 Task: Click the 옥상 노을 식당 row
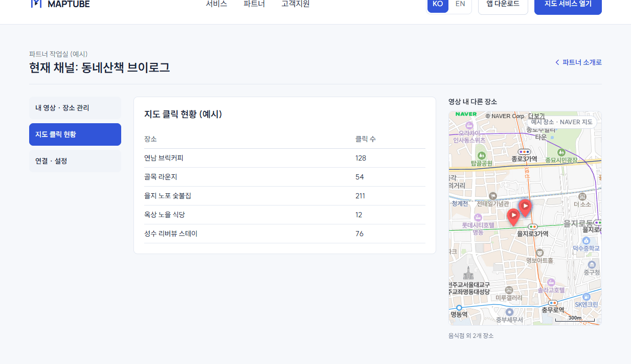point(285,215)
